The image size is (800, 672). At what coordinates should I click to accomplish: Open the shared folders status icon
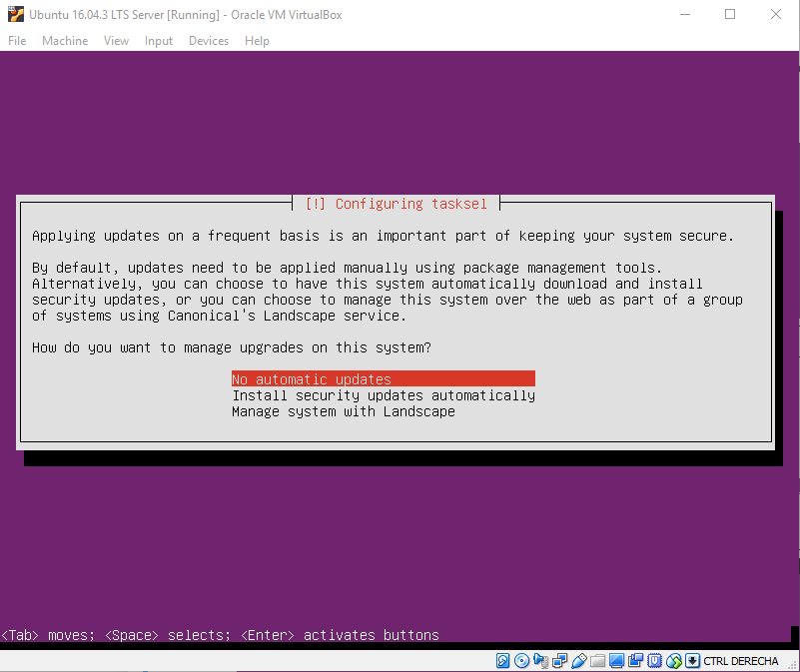tap(598, 661)
